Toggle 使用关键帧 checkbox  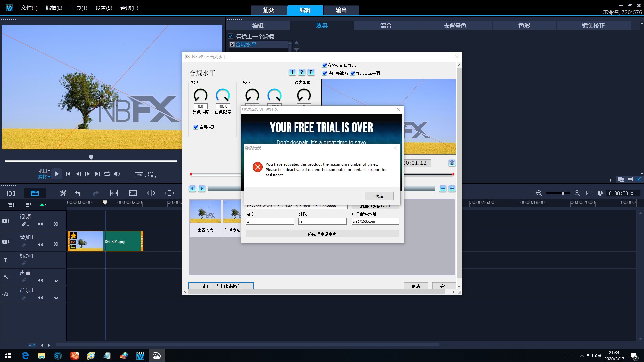click(x=325, y=73)
